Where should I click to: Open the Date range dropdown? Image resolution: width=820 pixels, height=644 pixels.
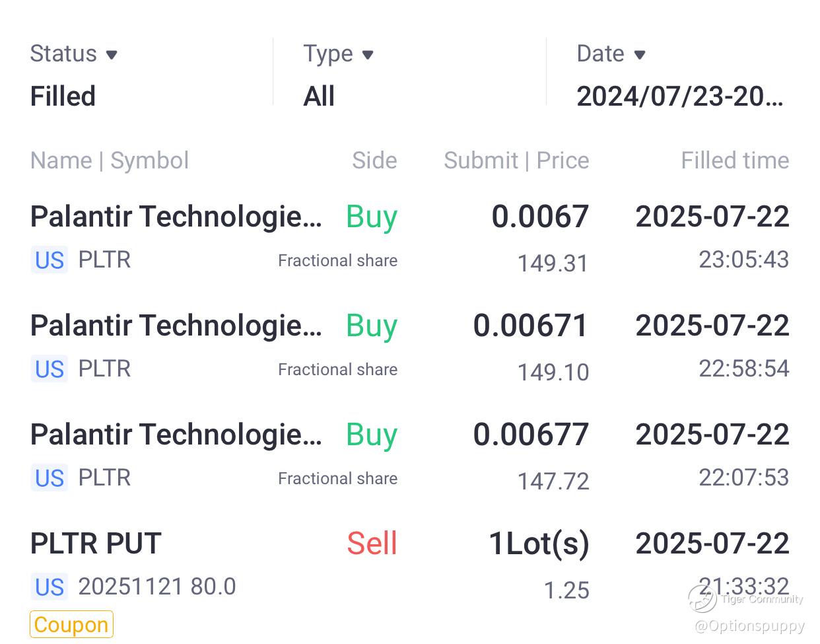(611, 54)
